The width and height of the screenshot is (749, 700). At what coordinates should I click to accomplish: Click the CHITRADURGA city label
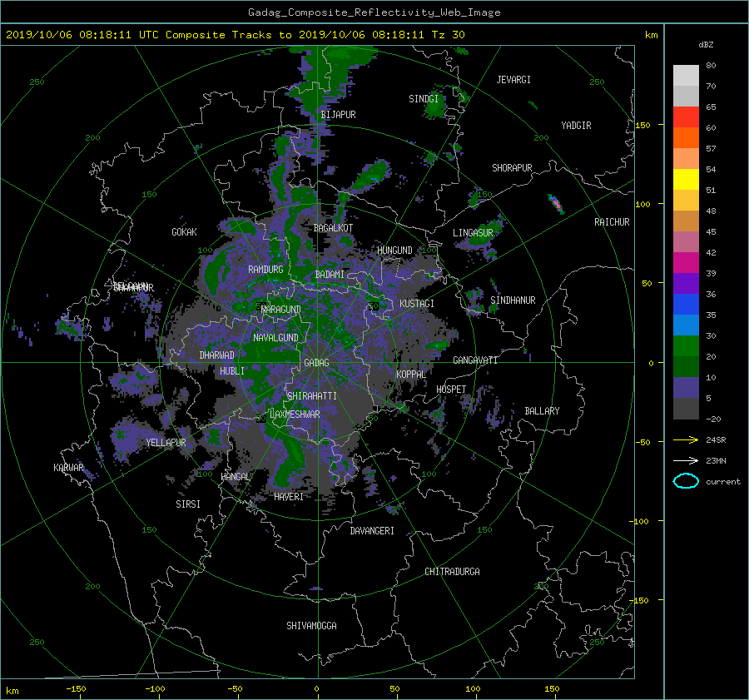pyautogui.click(x=453, y=572)
